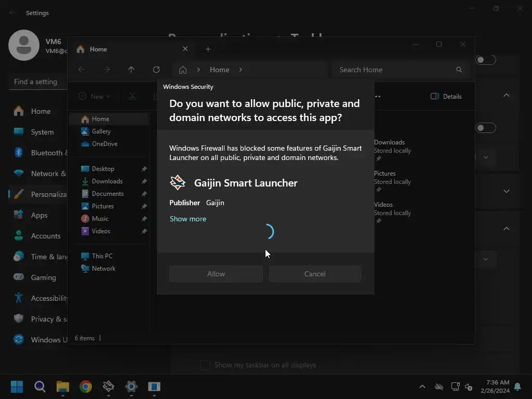532x399 pixels.
Task: Open Accounts in Settings sidebar
Action: point(38,236)
